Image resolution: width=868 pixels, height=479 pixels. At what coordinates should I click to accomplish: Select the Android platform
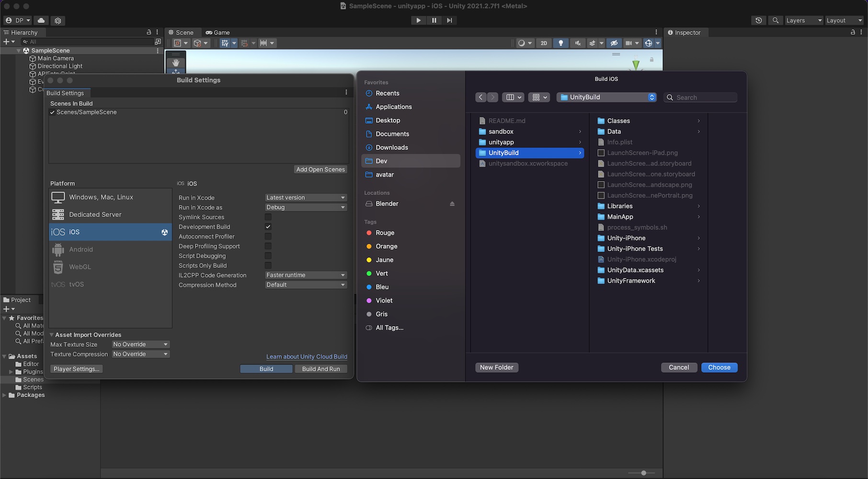tap(110, 249)
